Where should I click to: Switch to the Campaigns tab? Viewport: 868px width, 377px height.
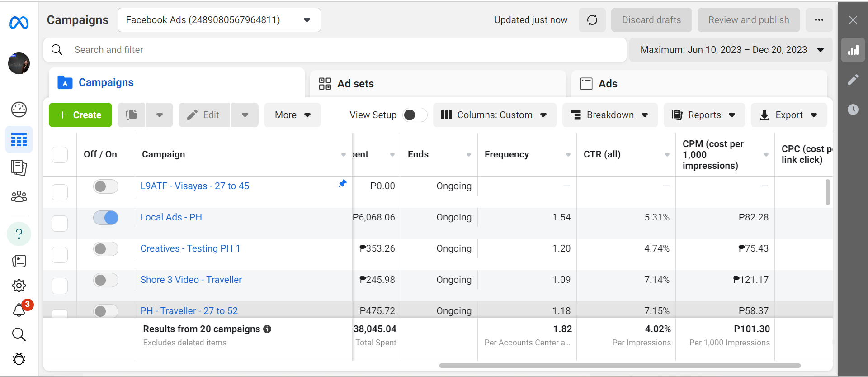176,82
